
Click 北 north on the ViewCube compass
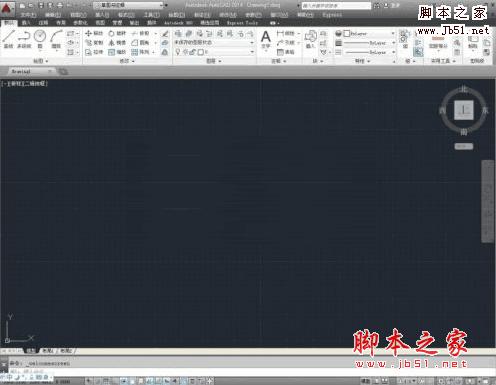tap(464, 89)
